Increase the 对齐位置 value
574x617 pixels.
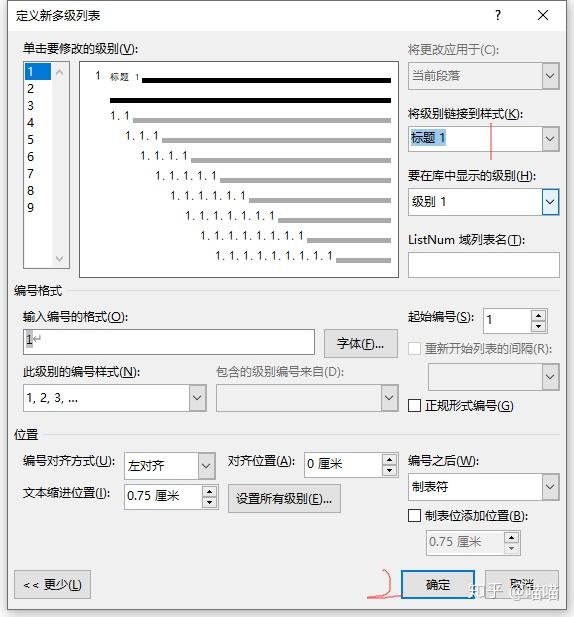(389, 459)
